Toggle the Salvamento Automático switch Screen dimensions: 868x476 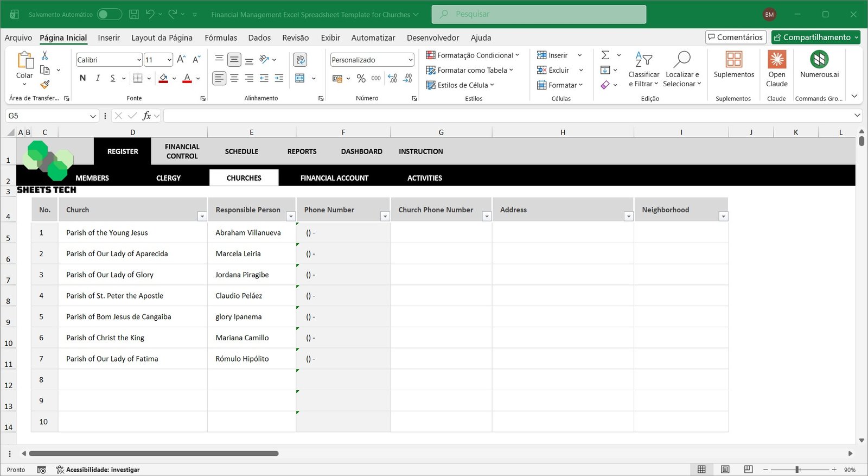pos(109,14)
